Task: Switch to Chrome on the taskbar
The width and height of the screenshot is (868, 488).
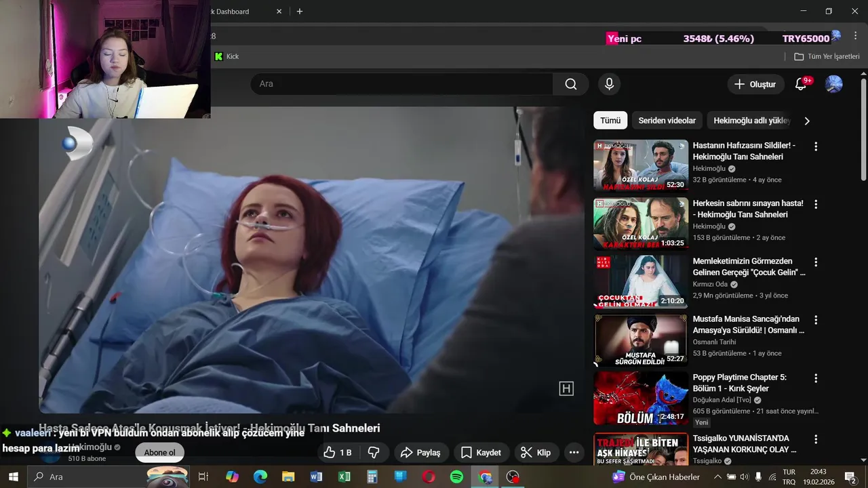Action: [485, 476]
